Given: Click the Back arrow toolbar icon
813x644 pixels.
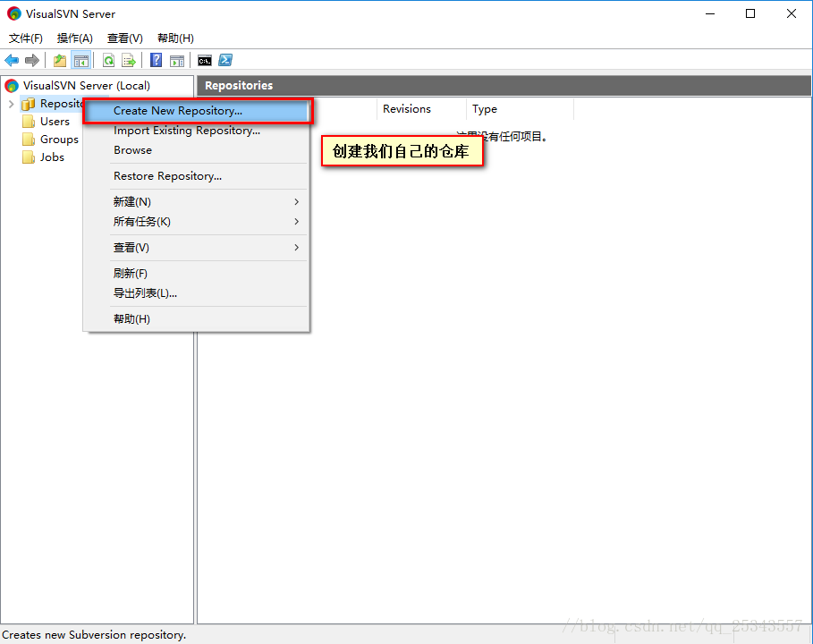Looking at the screenshot, I should tap(12, 61).
